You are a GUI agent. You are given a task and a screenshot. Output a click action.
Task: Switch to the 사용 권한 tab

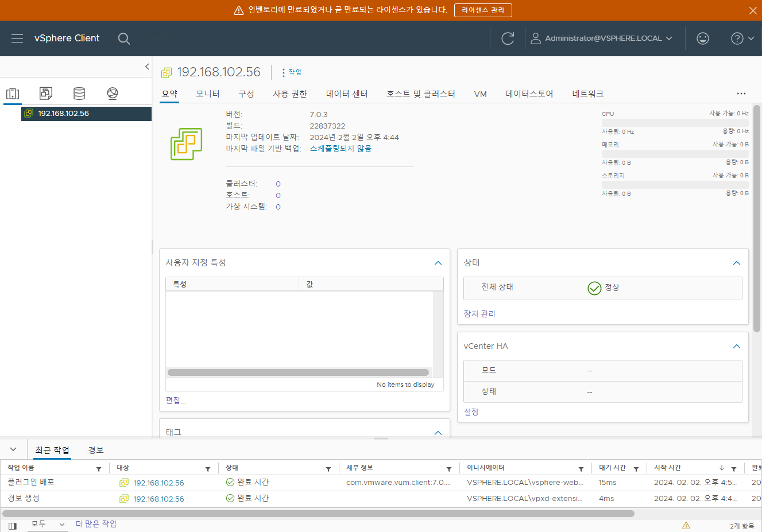tap(290, 94)
